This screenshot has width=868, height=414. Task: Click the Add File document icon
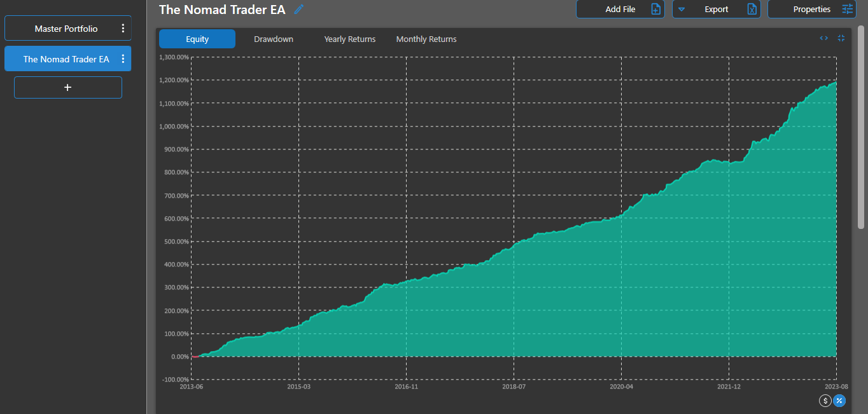pos(655,9)
